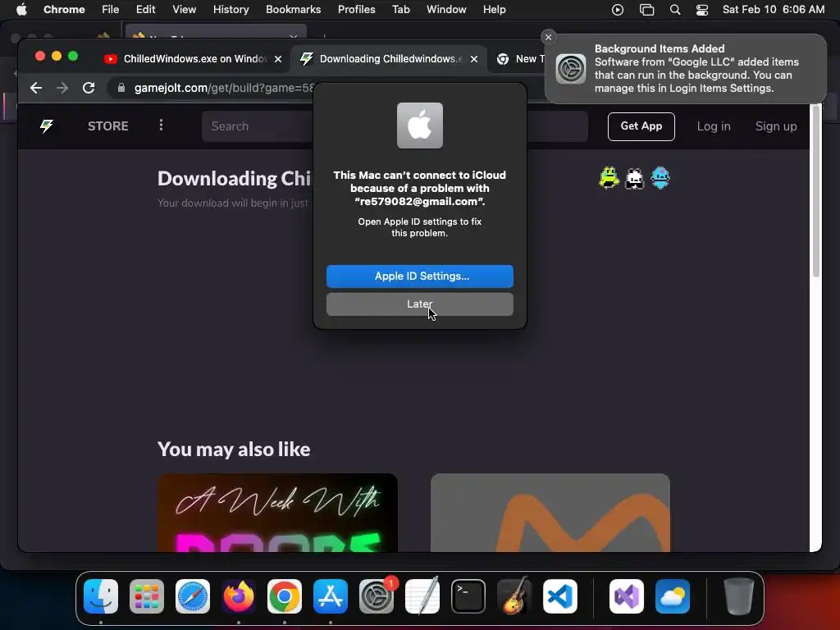Click the Get App button
This screenshot has width=840, height=630.
[641, 126]
